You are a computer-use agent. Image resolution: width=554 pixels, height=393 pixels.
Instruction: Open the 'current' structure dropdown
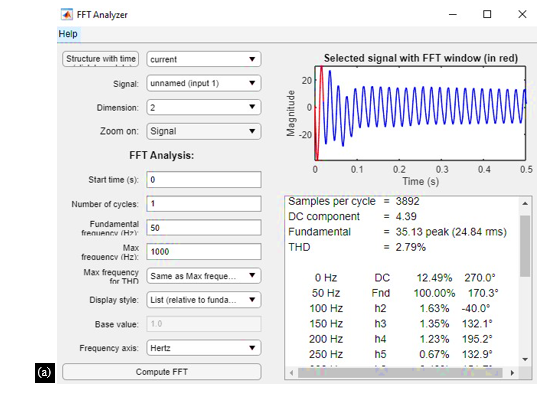(x=204, y=59)
